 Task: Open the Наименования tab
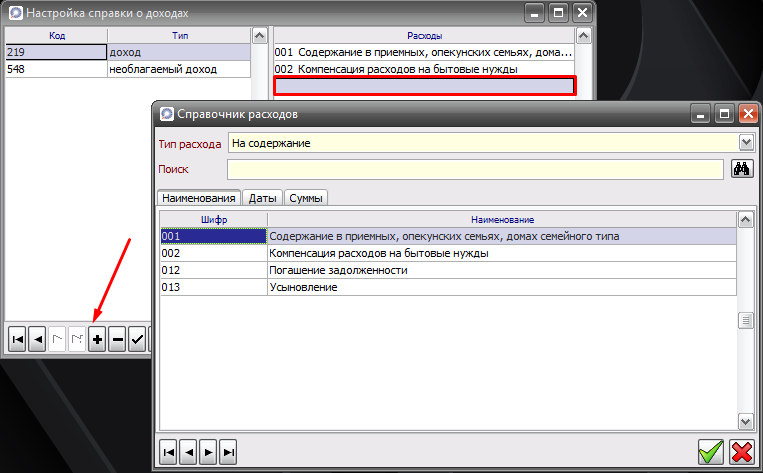pos(199,198)
